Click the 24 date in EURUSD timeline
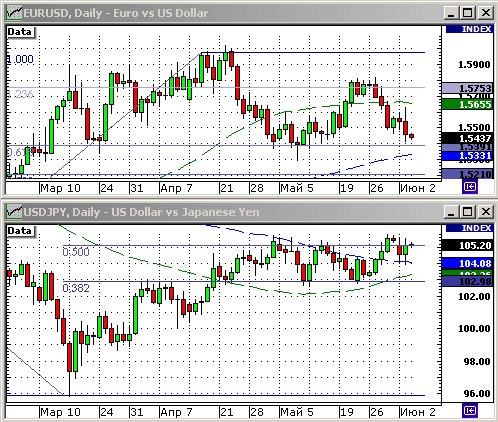Screen dimensions: 498x422 (x=107, y=188)
